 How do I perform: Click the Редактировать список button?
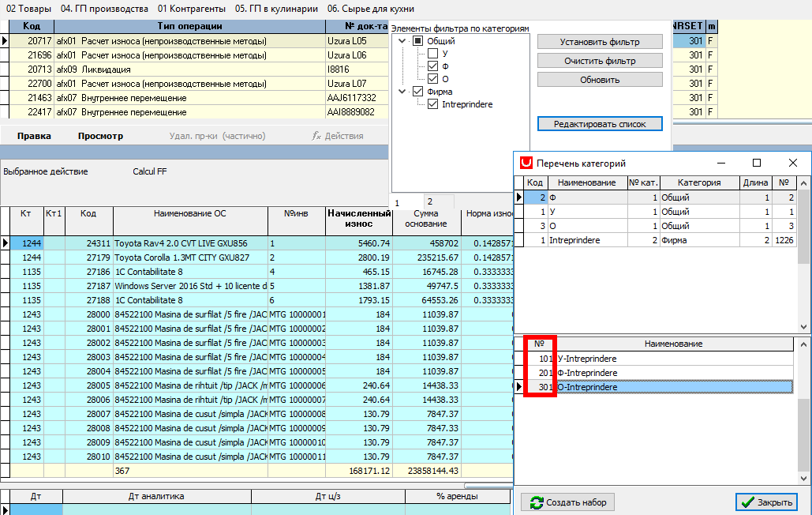[x=600, y=124]
